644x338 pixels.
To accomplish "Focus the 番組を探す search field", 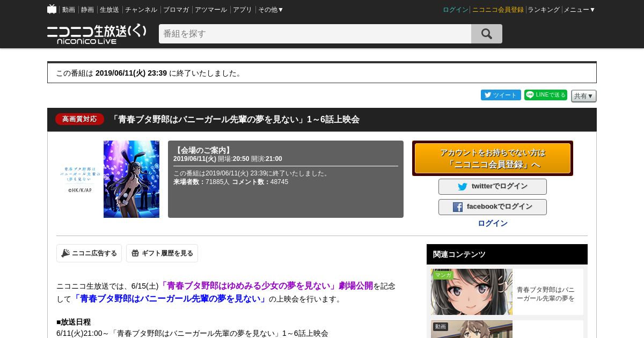I will click(x=315, y=34).
